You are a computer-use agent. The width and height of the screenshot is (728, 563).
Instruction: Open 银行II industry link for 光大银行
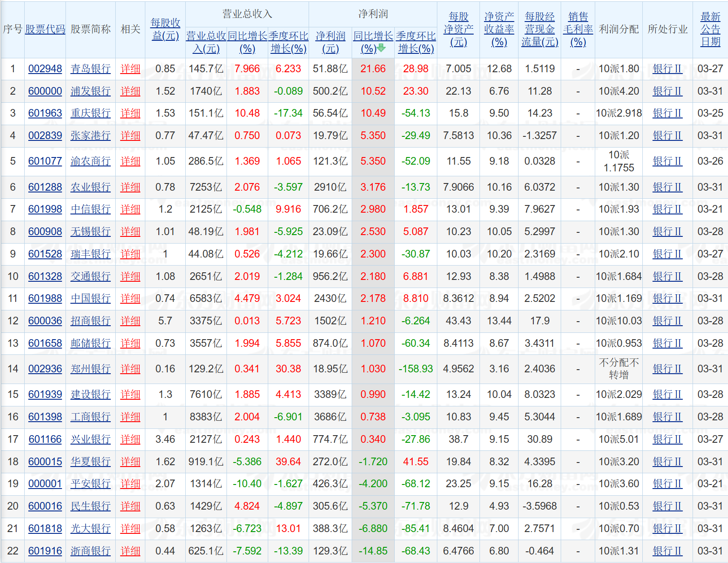[x=667, y=528]
